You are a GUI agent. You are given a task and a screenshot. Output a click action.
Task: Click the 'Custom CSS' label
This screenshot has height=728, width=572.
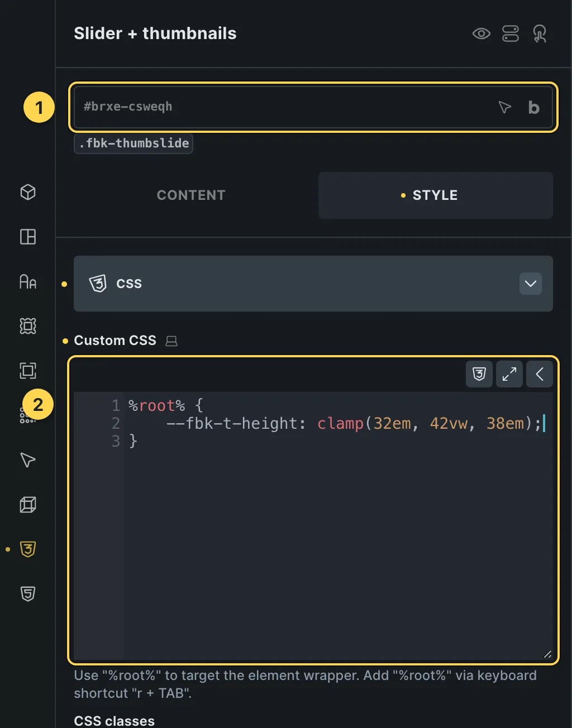(115, 341)
